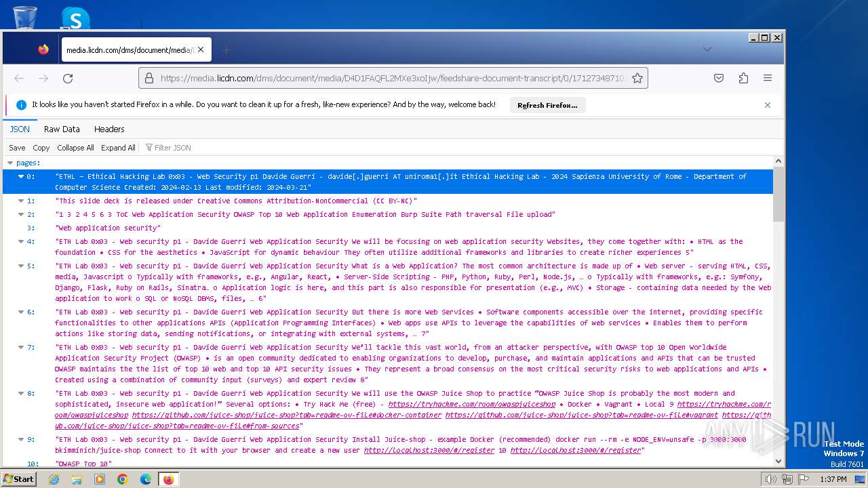868x488 pixels.
Task: Switch to the Raw Data tab
Action: [x=62, y=129]
